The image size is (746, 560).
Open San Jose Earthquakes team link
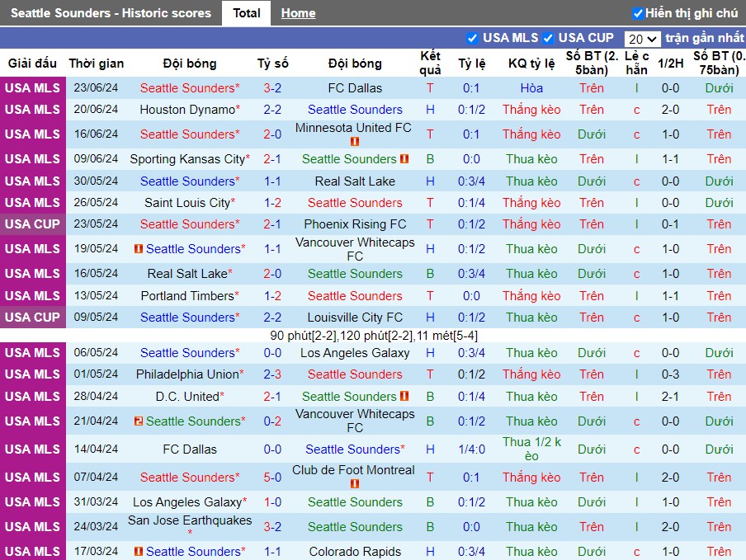click(189, 520)
